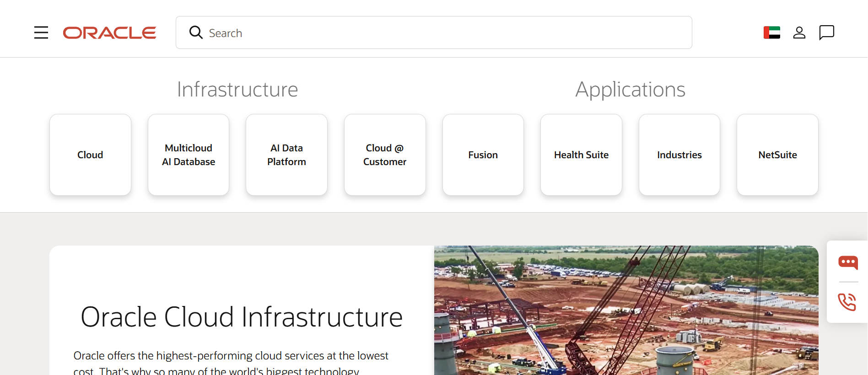Start live chat via red chat icon

click(x=848, y=262)
